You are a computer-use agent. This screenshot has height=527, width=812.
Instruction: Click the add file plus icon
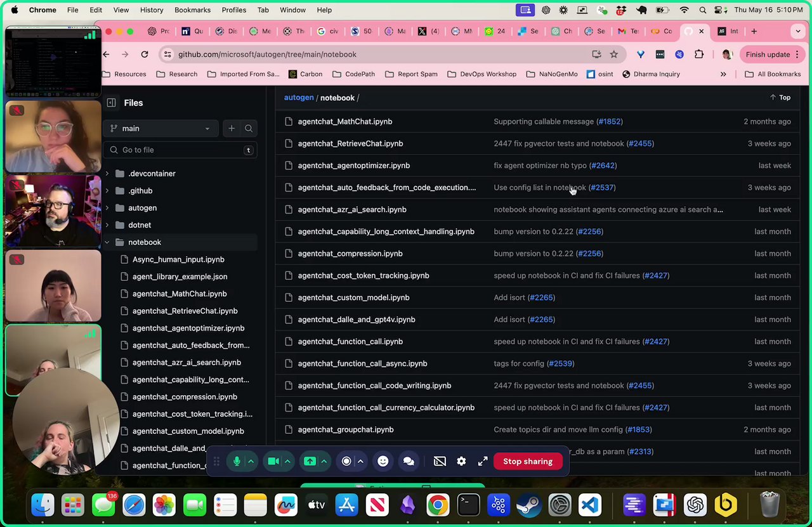tap(232, 128)
